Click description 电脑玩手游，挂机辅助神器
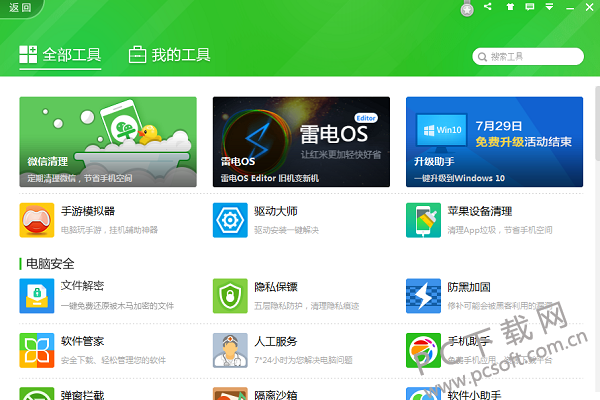The height and width of the screenshot is (400, 600). [109, 230]
